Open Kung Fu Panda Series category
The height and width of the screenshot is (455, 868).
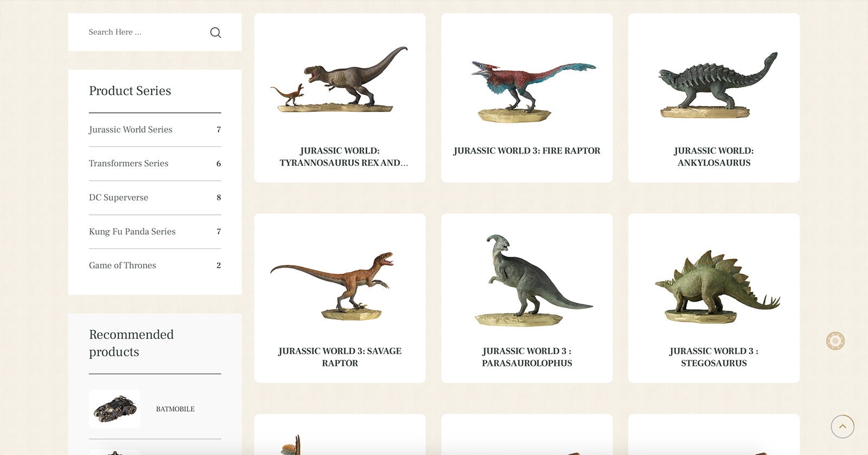(132, 232)
